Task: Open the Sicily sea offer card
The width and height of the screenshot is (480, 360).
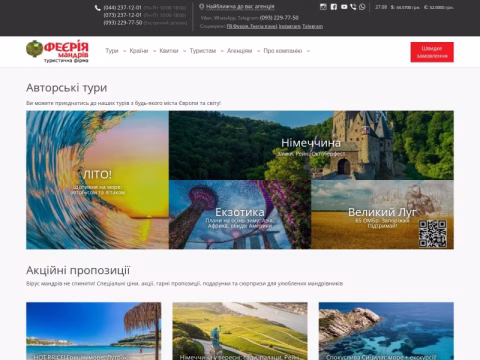Action: [x=386, y=331]
